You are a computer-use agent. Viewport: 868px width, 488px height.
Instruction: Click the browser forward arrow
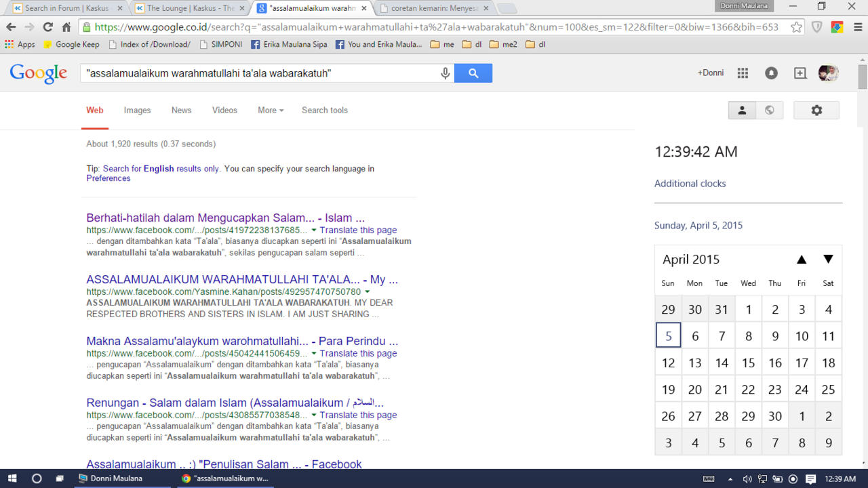[29, 27]
